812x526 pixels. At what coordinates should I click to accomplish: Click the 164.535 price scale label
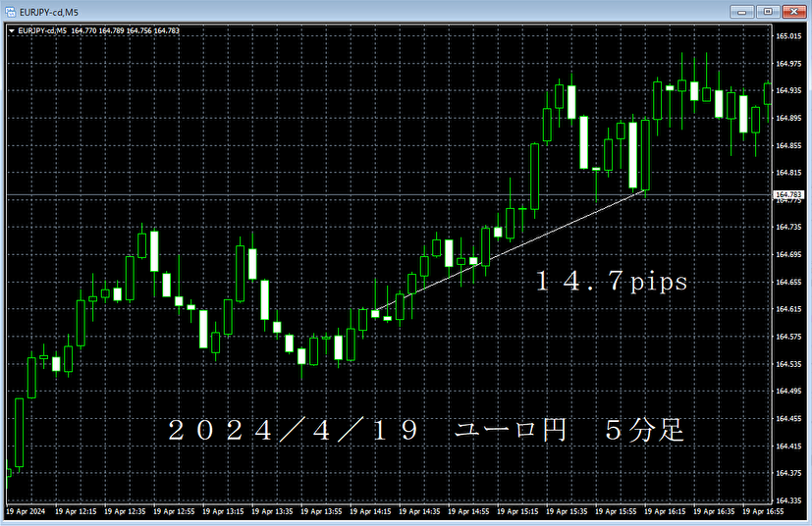coord(788,364)
